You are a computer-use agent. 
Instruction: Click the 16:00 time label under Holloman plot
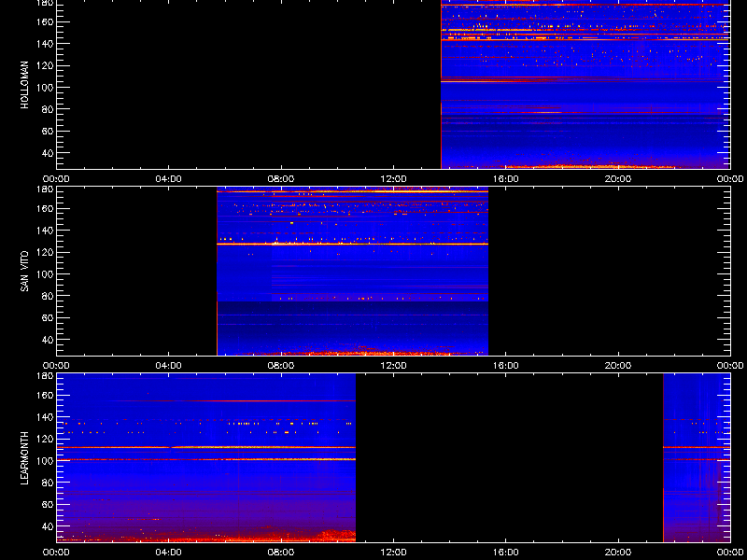point(505,179)
